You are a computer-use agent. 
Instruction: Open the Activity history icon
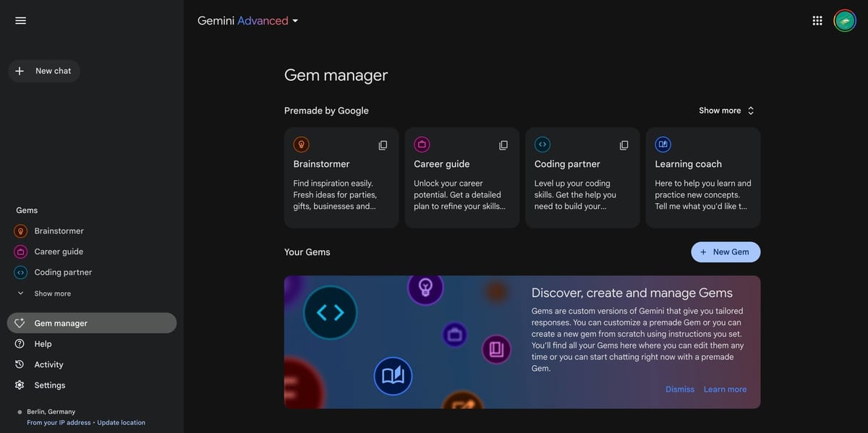click(x=20, y=364)
